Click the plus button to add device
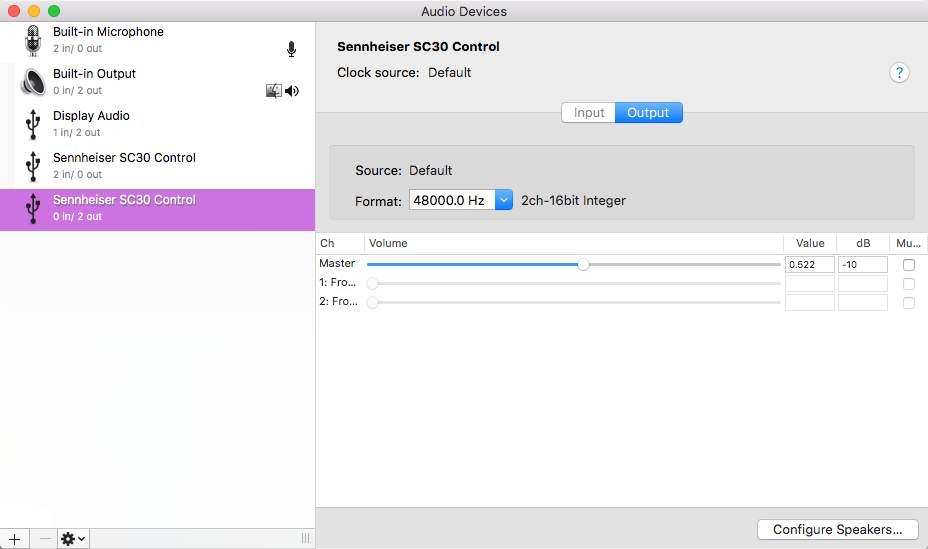The height and width of the screenshot is (549, 928). [14, 538]
